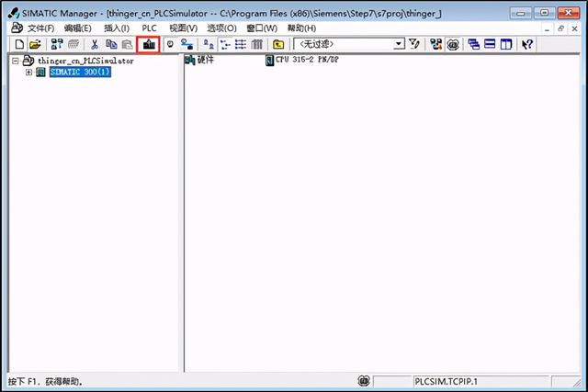Click the Copy toolbar icon
Image resolution: width=588 pixels, height=392 pixels.
point(110,44)
